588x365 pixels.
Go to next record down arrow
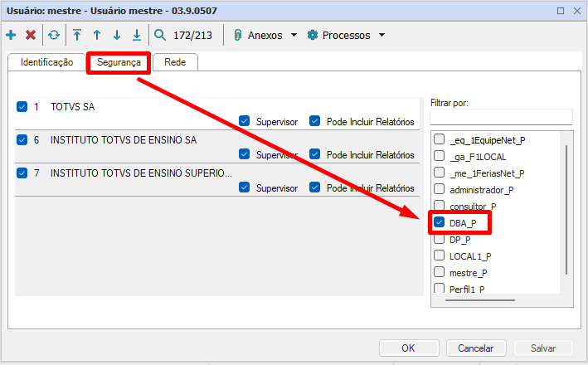[117, 35]
